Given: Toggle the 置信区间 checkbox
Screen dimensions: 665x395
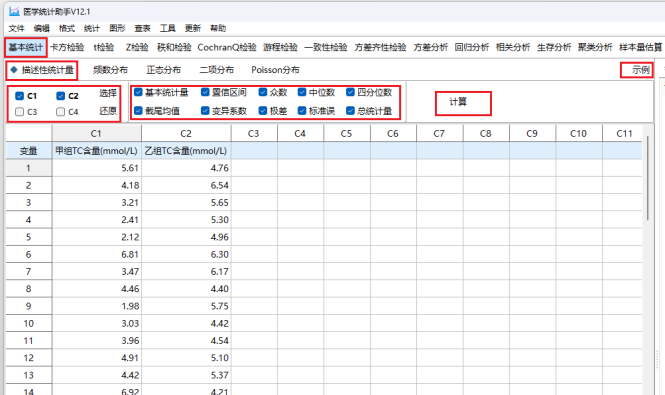Looking at the screenshot, I should [205, 92].
